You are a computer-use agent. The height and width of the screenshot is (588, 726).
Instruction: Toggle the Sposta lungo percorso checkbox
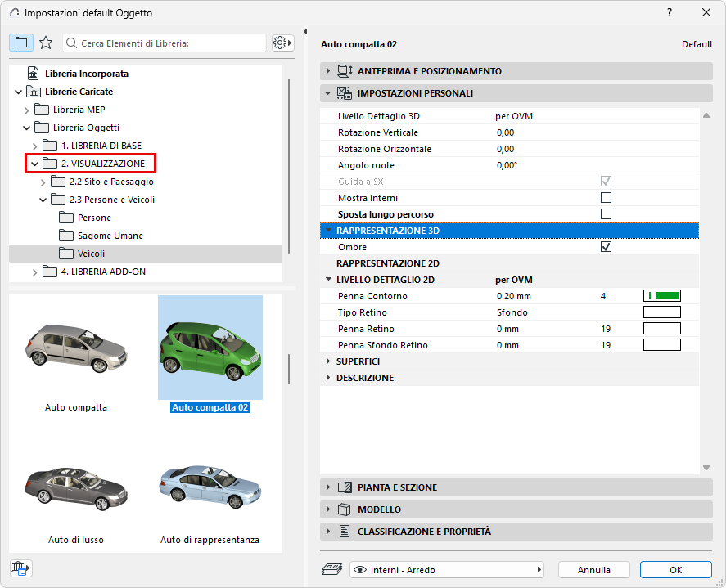click(x=607, y=214)
